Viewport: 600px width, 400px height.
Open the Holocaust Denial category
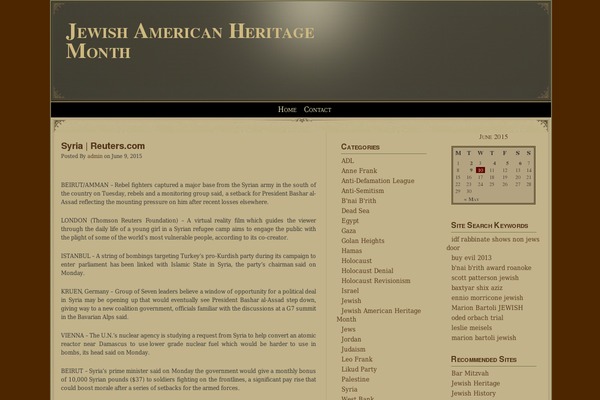(x=367, y=271)
